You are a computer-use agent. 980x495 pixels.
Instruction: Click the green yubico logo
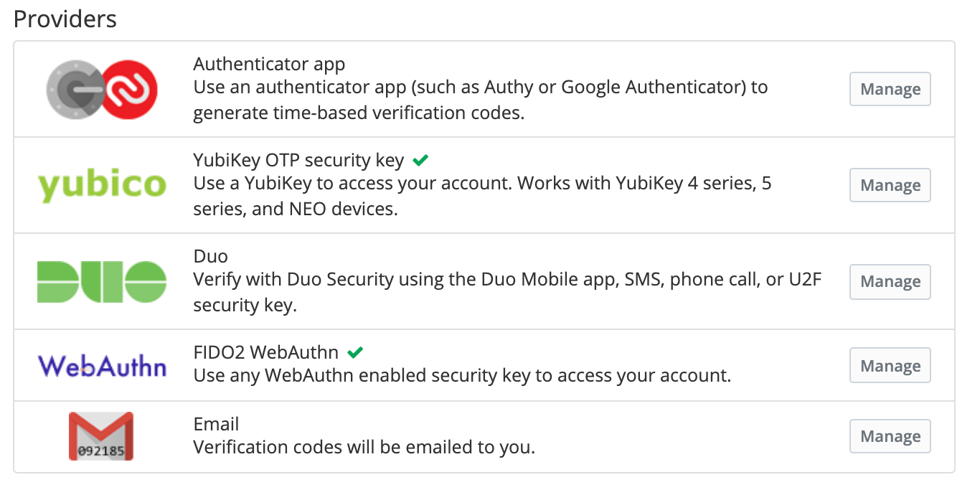[102, 185]
